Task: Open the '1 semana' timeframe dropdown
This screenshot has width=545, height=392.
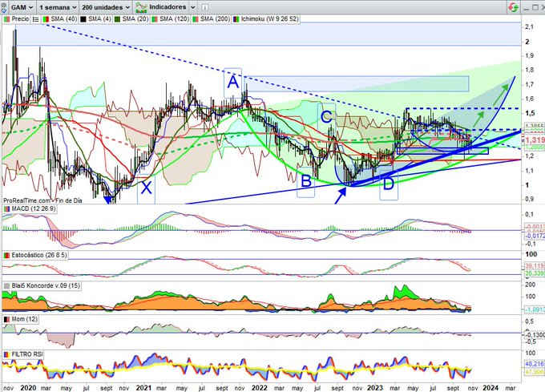Action: click(58, 7)
